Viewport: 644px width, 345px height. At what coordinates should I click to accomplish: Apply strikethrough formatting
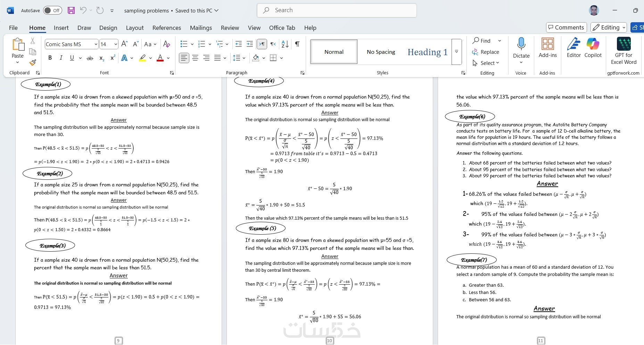click(90, 58)
